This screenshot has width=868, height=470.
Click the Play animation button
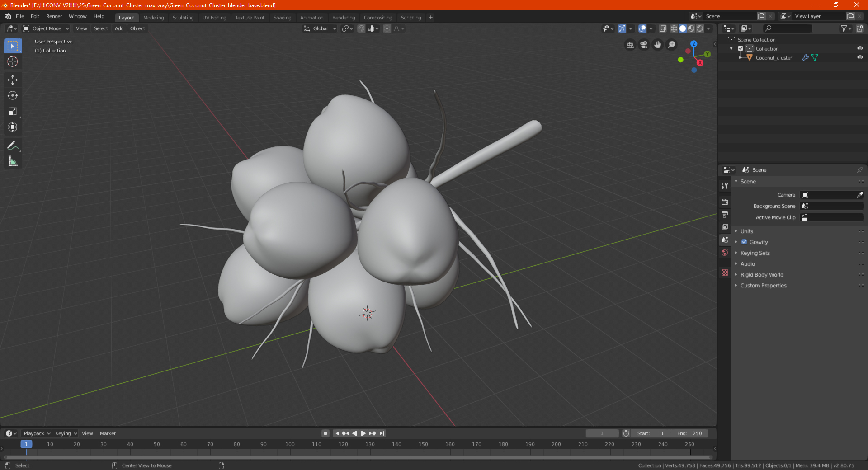[363, 433]
